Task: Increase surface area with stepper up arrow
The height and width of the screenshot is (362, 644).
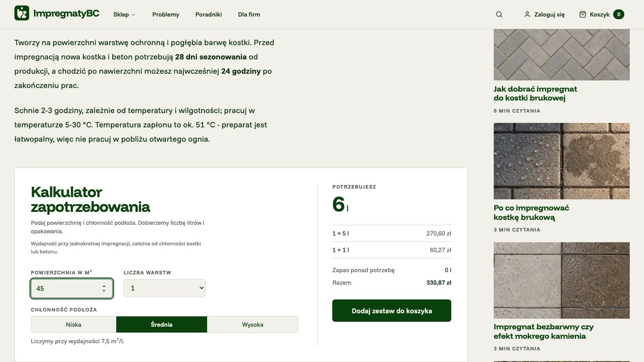Action: (104, 286)
